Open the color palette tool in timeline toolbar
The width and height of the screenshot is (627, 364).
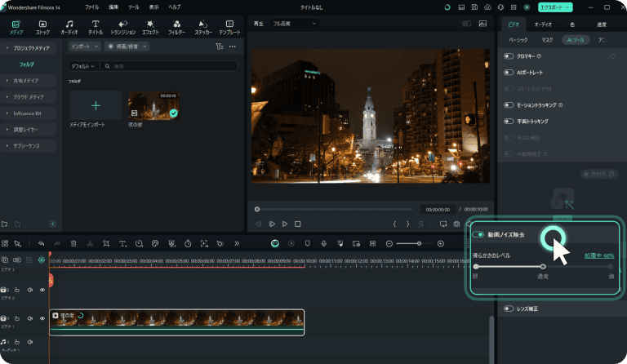(x=155, y=243)
